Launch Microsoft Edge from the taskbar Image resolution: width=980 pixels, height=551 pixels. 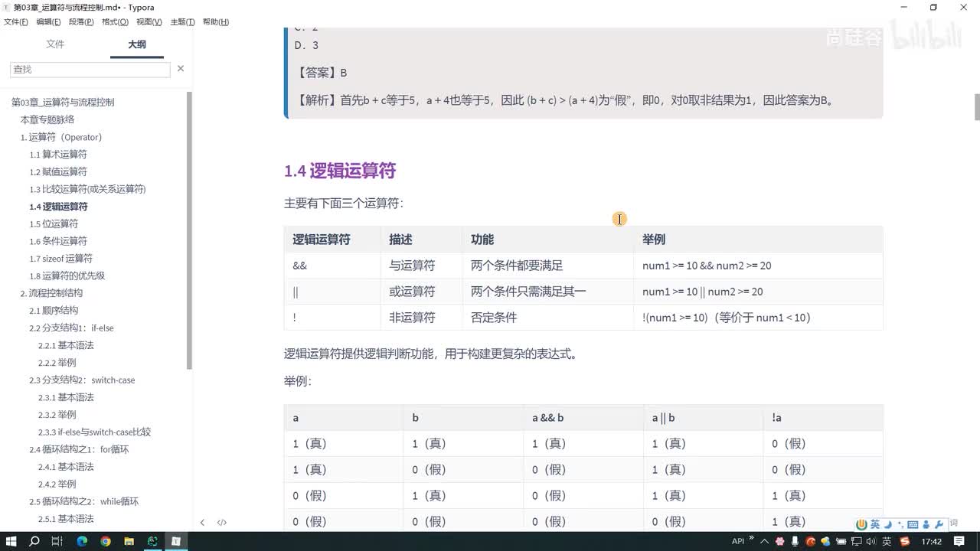(x=82, y=541)
